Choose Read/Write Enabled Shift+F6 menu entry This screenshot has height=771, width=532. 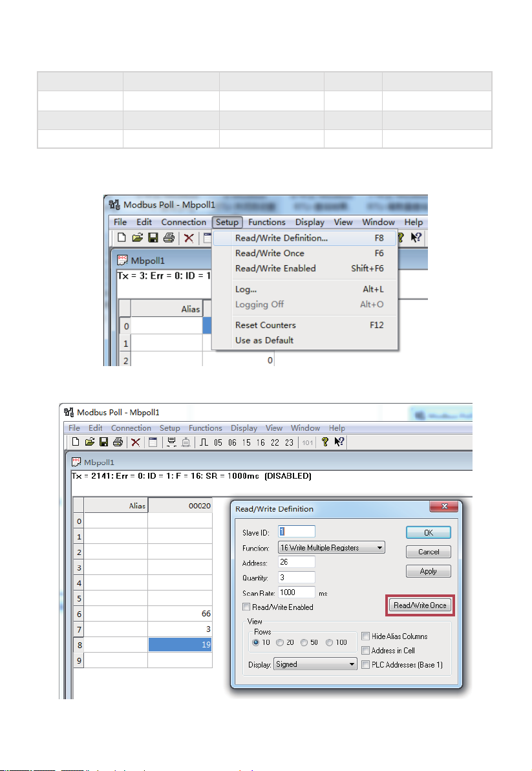[x=304, y=268]
